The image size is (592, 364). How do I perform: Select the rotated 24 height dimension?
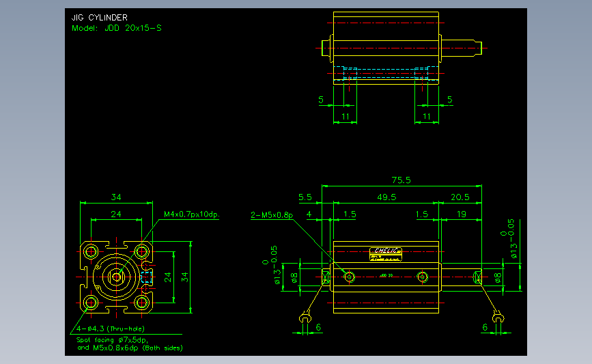[x=168, y=277]
